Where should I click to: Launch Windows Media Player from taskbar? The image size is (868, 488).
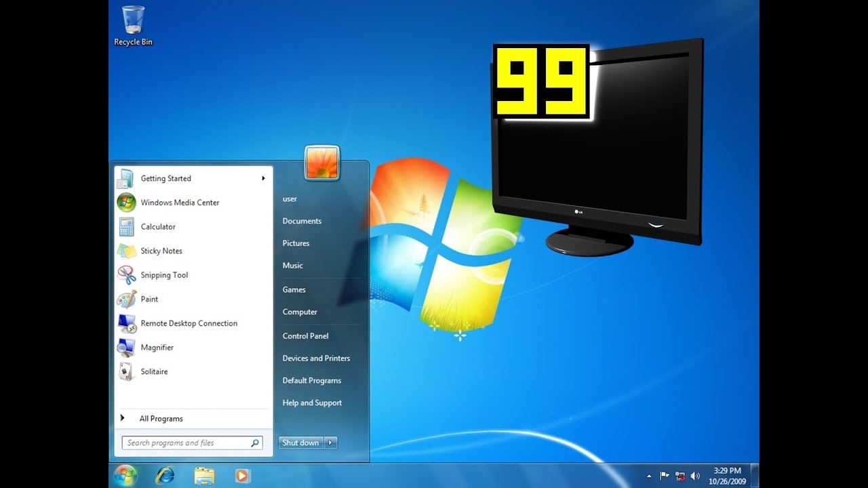(x=242, y=476)
